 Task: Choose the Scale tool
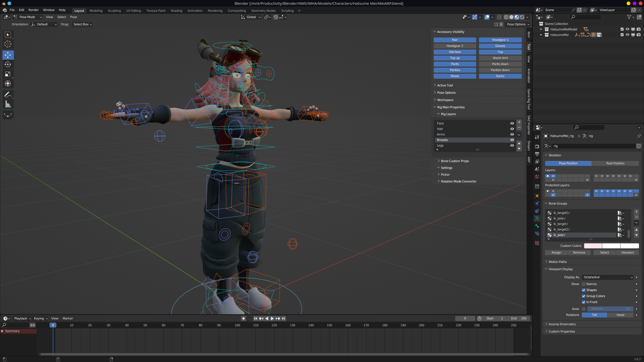pyautogui.click(x=8, y=74)
